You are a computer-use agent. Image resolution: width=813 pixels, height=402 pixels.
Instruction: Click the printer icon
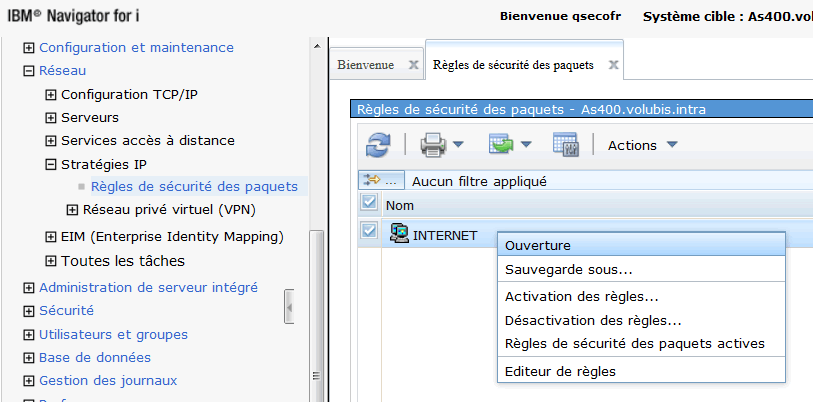(x=432, y=145)
